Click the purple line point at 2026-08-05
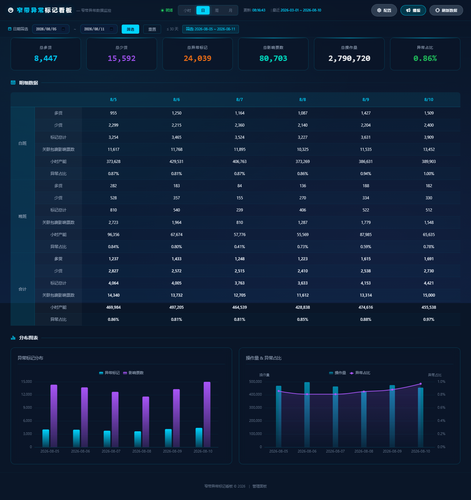The width and height of the screenshot is (471, 500). tap(279, 391)
